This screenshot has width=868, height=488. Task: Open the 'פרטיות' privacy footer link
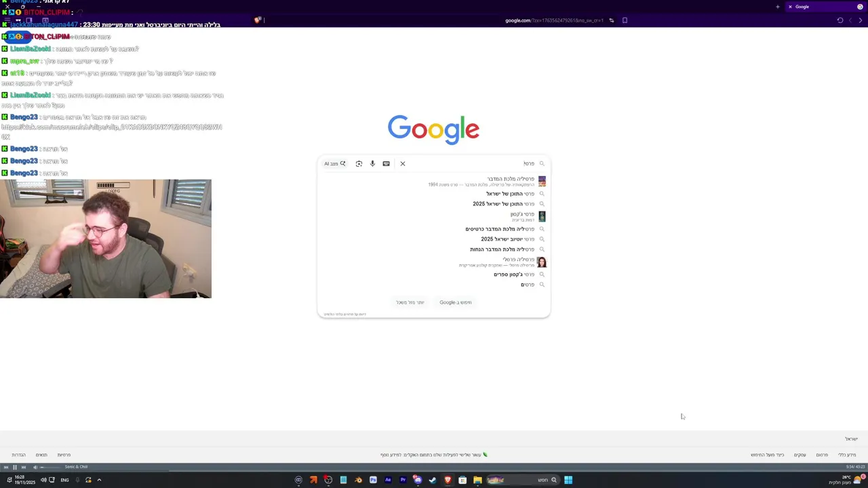coord(64,455)
